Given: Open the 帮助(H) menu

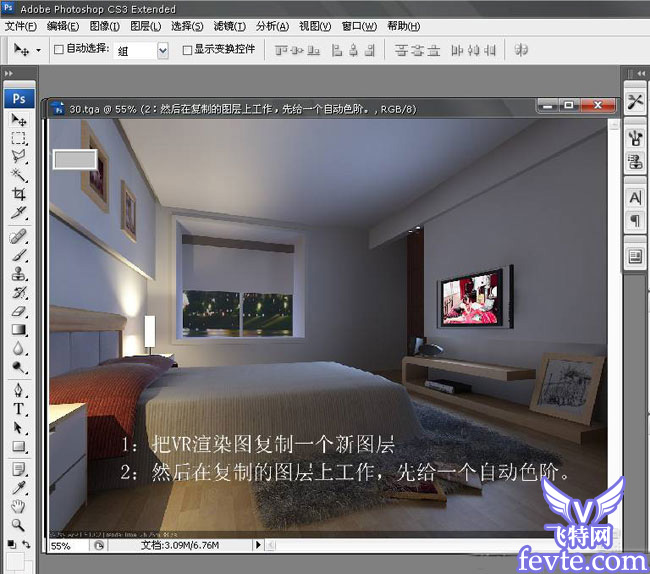Looking at the screenshot, I should tap(403, 27).
